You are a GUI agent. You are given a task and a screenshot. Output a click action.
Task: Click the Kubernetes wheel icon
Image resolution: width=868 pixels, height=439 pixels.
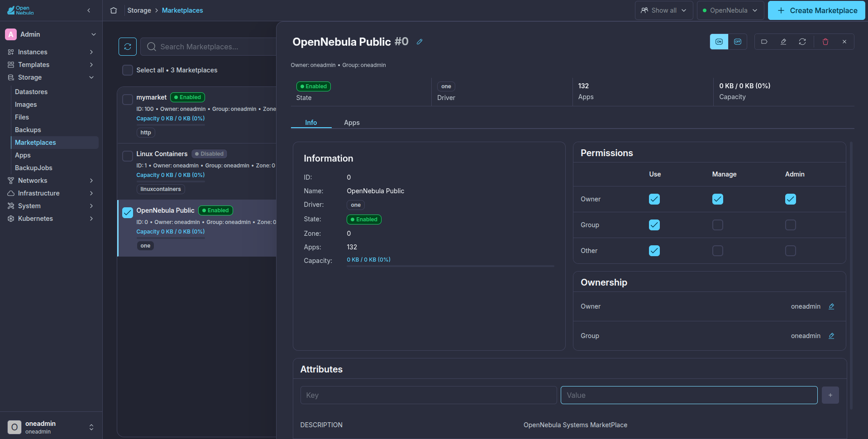coord(11,219)
